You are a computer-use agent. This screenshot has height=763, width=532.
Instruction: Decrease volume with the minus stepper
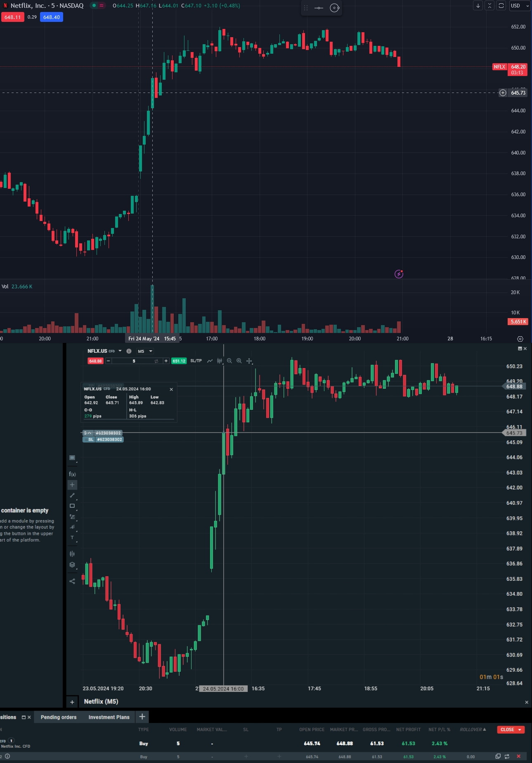108,361
